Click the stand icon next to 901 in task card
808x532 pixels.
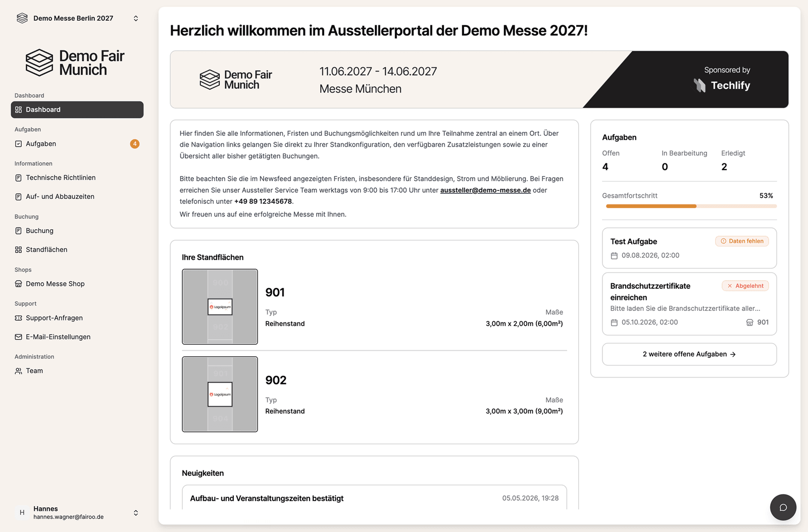coord(749,323)
